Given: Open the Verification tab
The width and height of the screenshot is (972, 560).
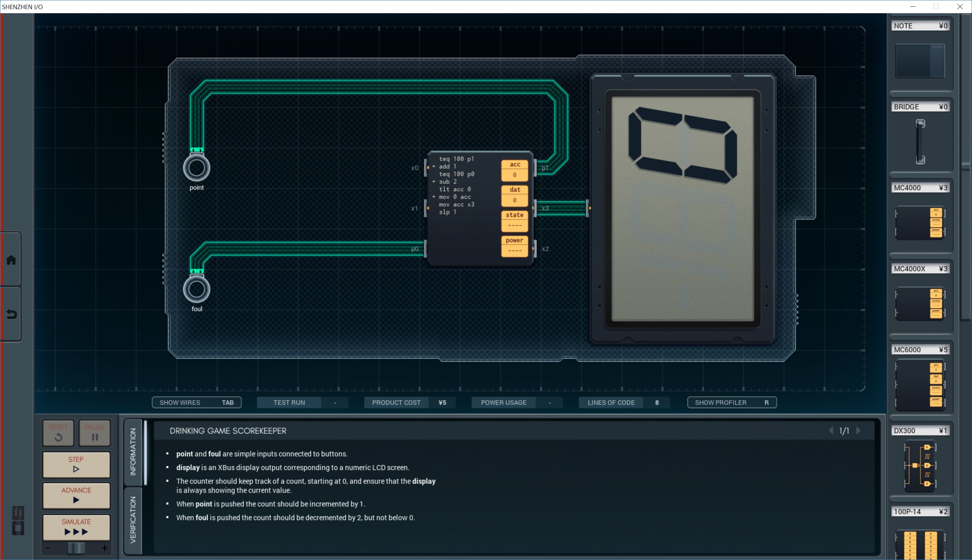Looking at the screenshot, I should (x=133, y=520).
